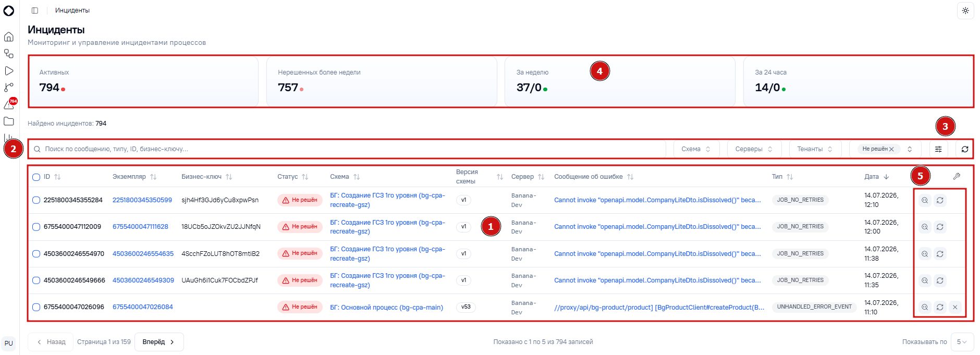This screenshot has height=355, width=980.
Task: Refresh the incidents list via toolbar icon
Action: click(965, 149)
